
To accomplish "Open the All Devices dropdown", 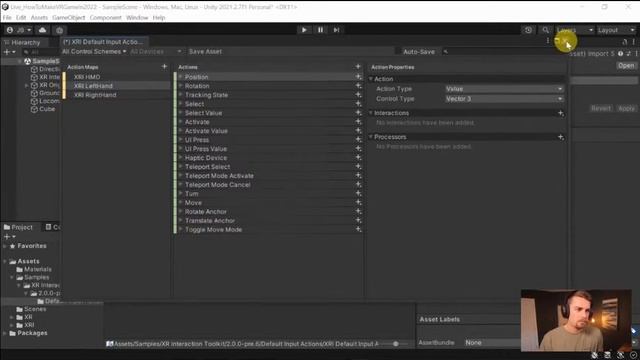I will (156, 51).
